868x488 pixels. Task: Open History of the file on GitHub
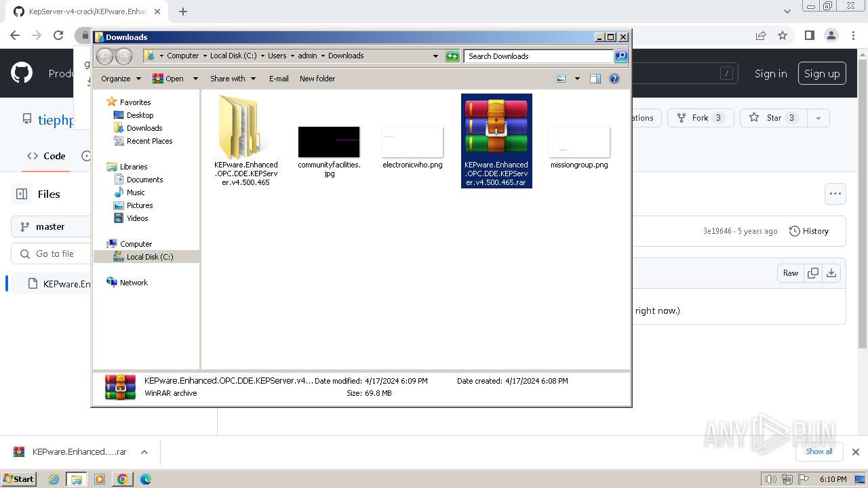pyautogui.click(x=809, y=231)
